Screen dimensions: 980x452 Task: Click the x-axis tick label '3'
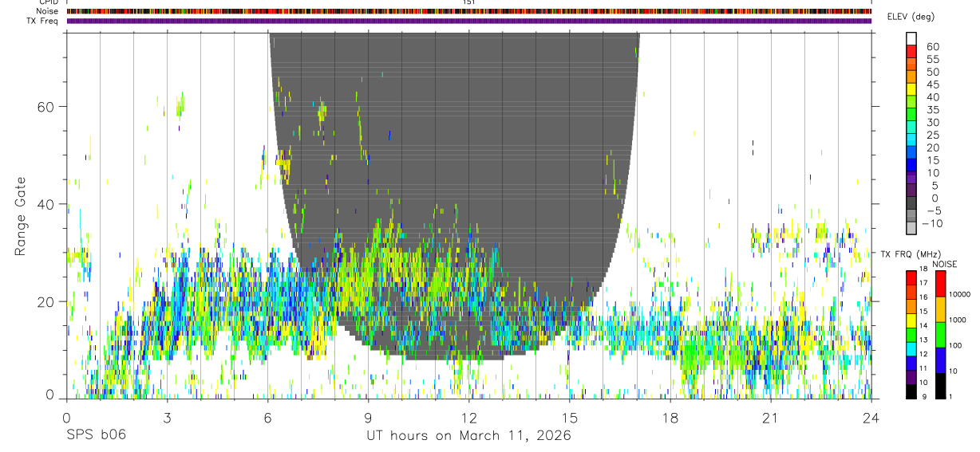click(167, 418)
